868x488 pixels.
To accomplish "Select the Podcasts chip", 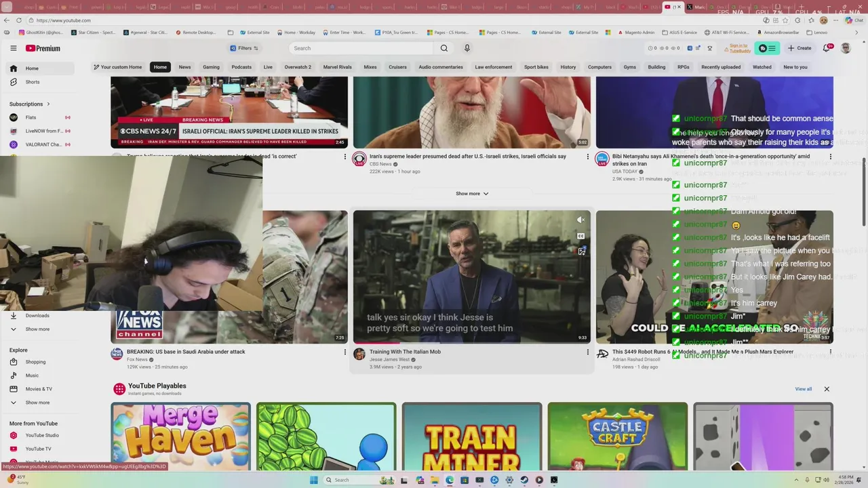I will tap(241, 67).
